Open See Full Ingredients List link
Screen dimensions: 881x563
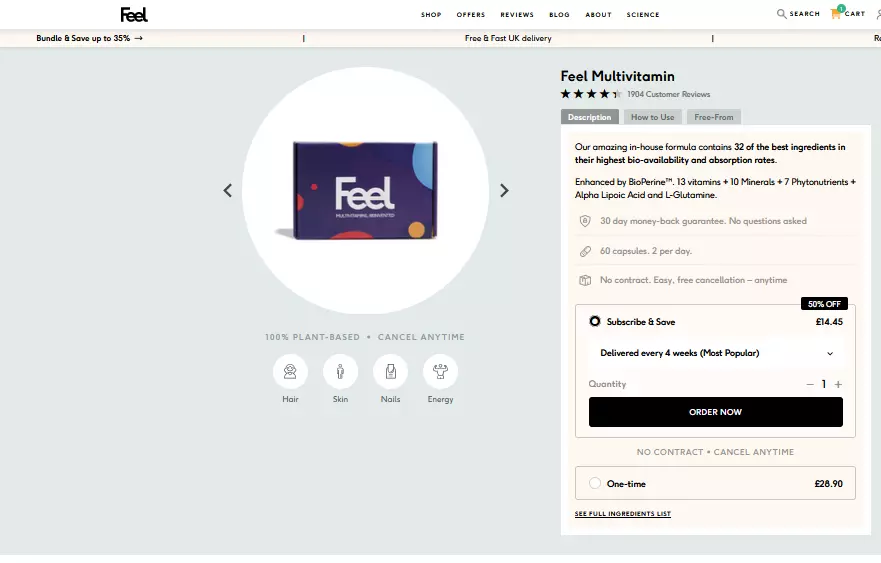click(x=623, y=514)
